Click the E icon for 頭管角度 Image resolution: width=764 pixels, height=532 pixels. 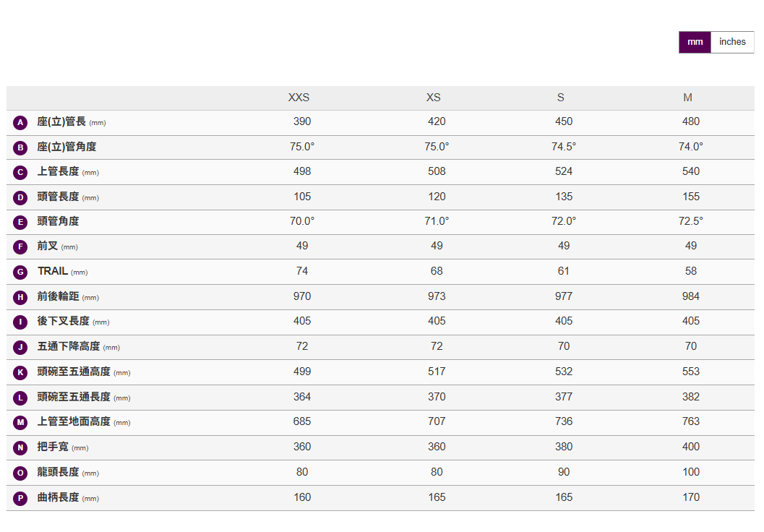coord(20,223)
